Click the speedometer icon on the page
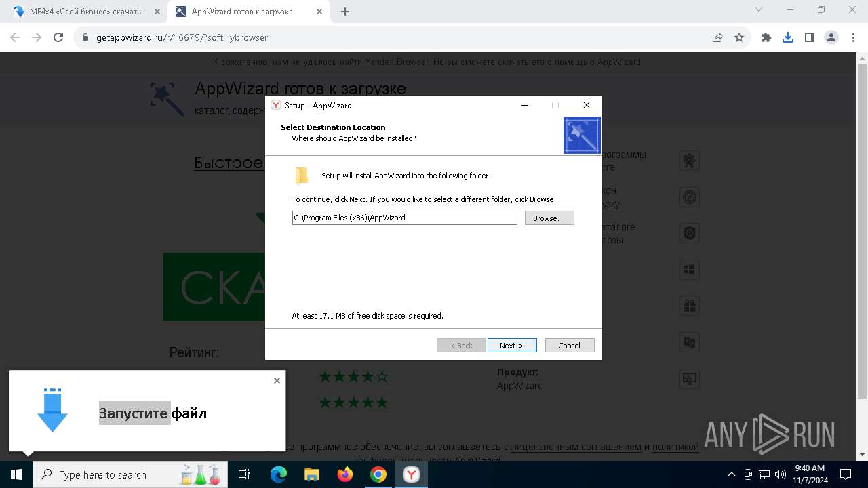This screenshot has height=488, width=868. [690, 197]
